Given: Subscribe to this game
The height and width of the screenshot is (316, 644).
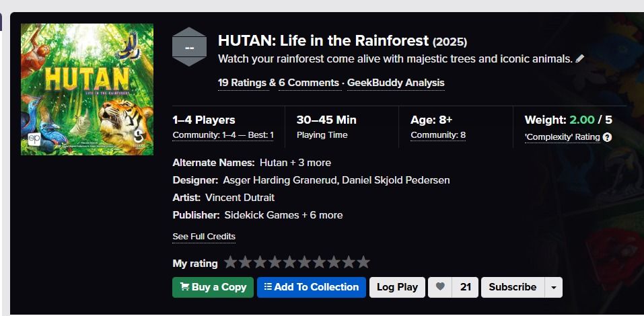Looking at the screenshot, I should 512,287.
